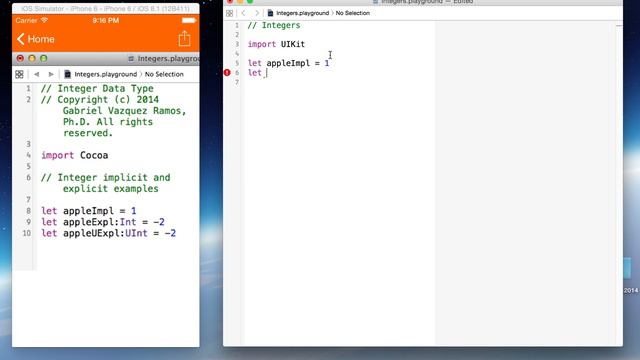Tap the share icon in orange bar
Image resolution: width=640 pixels, height=360 pixels.
click(x=184, y=38)
